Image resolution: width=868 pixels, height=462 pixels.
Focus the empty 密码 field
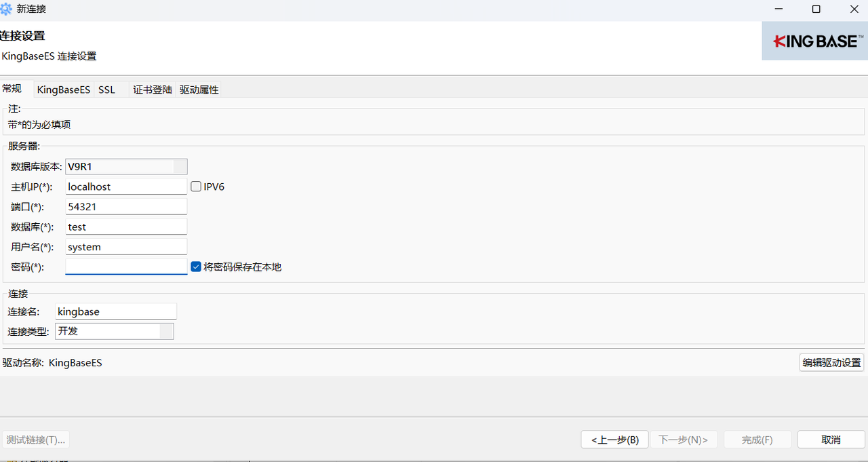point(126,267)
